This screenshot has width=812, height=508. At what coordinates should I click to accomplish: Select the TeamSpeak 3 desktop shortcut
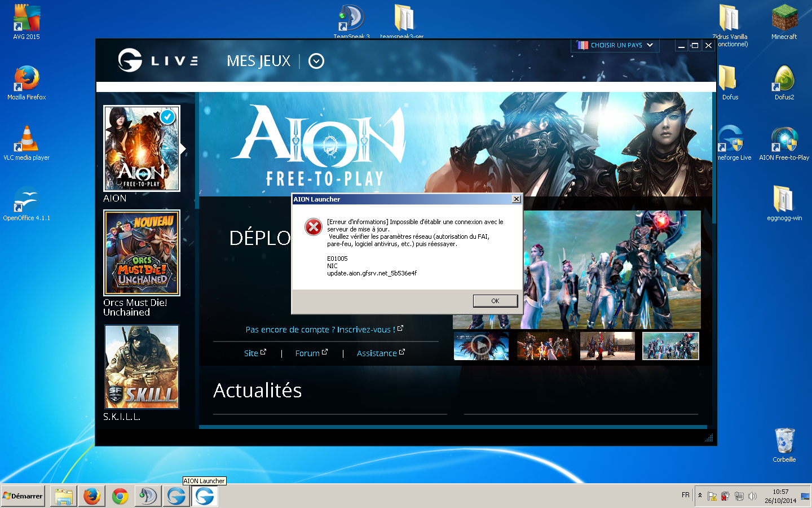click(x=351, y=21)
